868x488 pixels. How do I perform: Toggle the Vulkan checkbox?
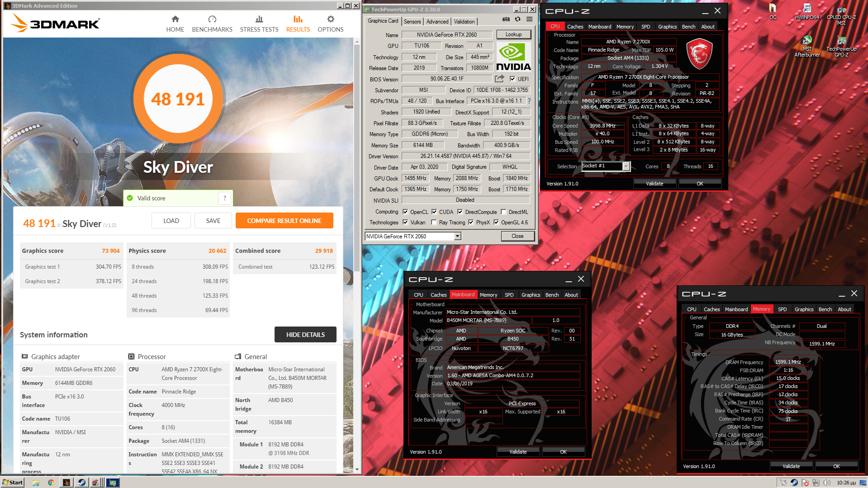click(405, 222)
